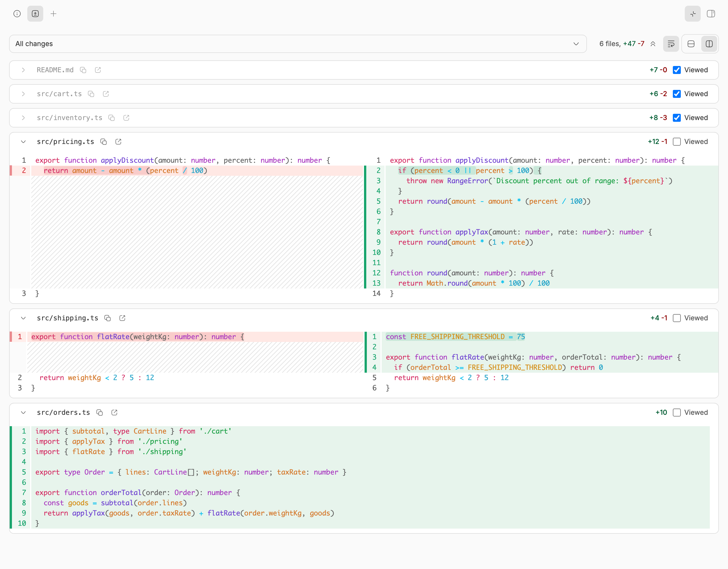Click the +12 -1 stat for src/pricing.ts
Screen dimensions: 728x569
[657, 142]
